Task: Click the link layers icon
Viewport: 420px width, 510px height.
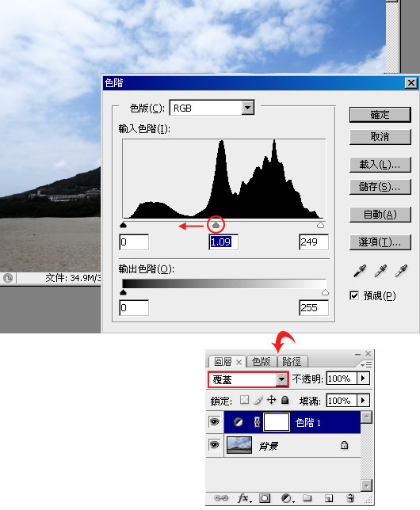Action: 221,498
